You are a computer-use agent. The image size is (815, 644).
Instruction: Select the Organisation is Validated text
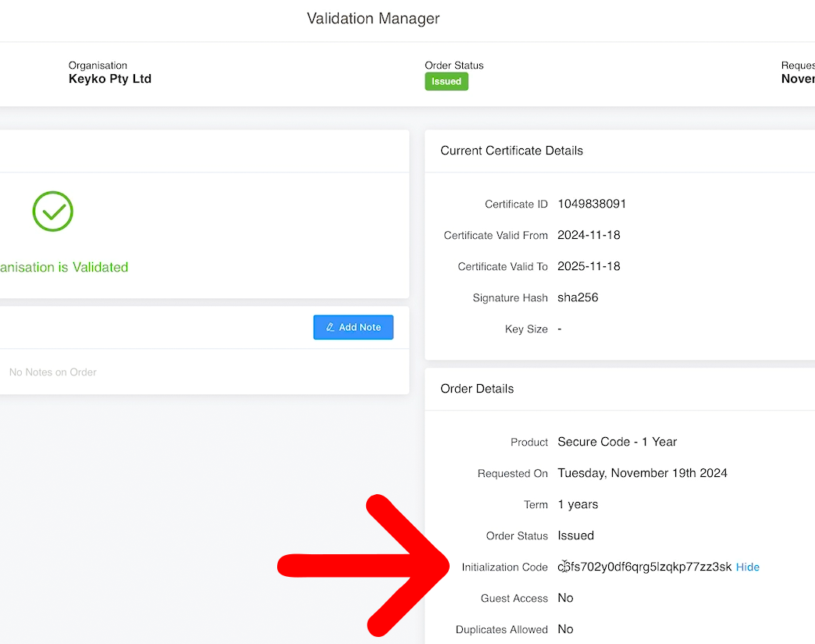coord(64,267)
